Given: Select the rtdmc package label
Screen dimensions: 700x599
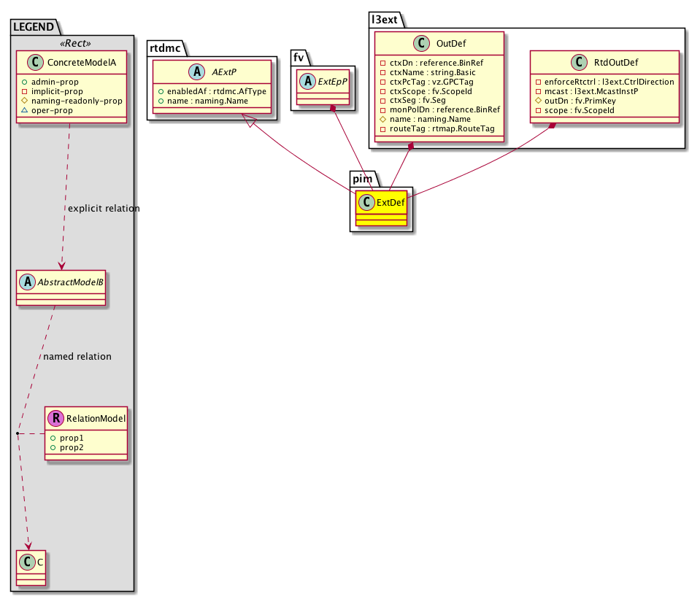Looking at the screenshot, I should point(166,49).
